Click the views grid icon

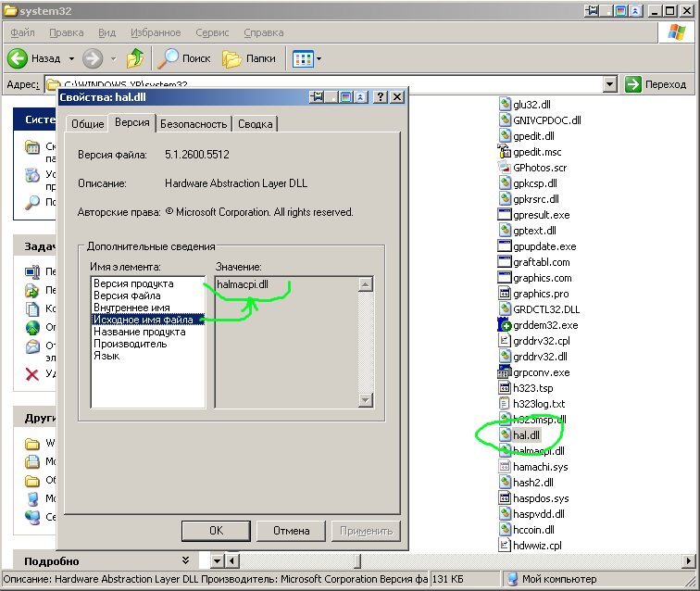tap(303, 58)
